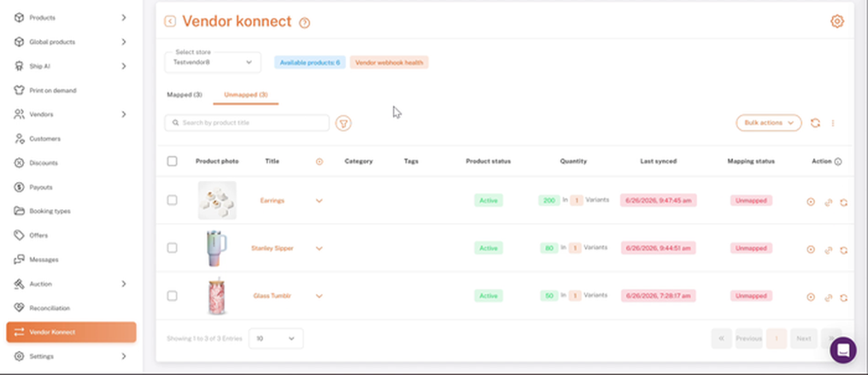Expand the Earrings row chevron
This screenshot has height=375, width=868.
pos(319,201)
